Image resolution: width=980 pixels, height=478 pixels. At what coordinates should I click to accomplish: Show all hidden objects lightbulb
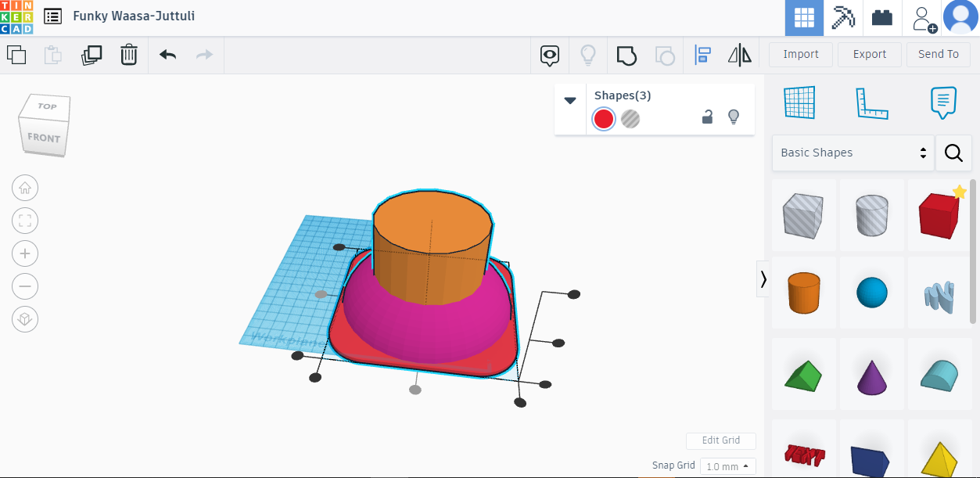point(587,55)
